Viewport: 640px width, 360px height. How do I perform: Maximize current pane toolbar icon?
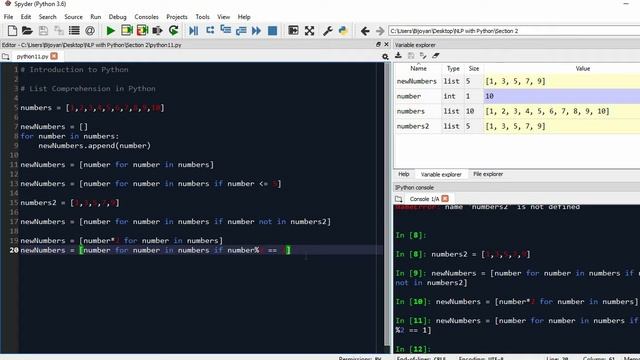click(x=293, y=31)
